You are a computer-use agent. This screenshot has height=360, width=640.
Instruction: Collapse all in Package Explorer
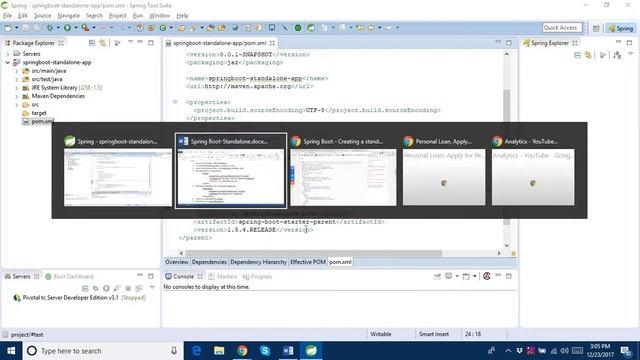tap(92, 43)
